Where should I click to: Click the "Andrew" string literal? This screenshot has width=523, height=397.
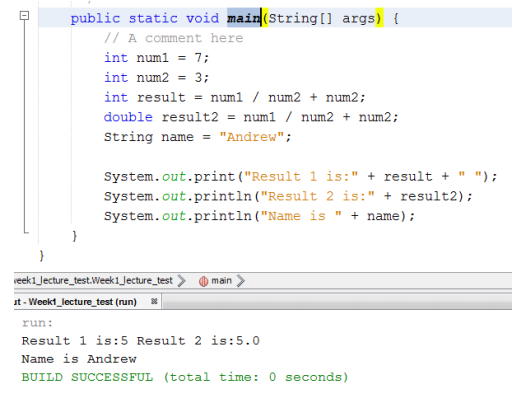pyautogui.click(x=251, y=137)
